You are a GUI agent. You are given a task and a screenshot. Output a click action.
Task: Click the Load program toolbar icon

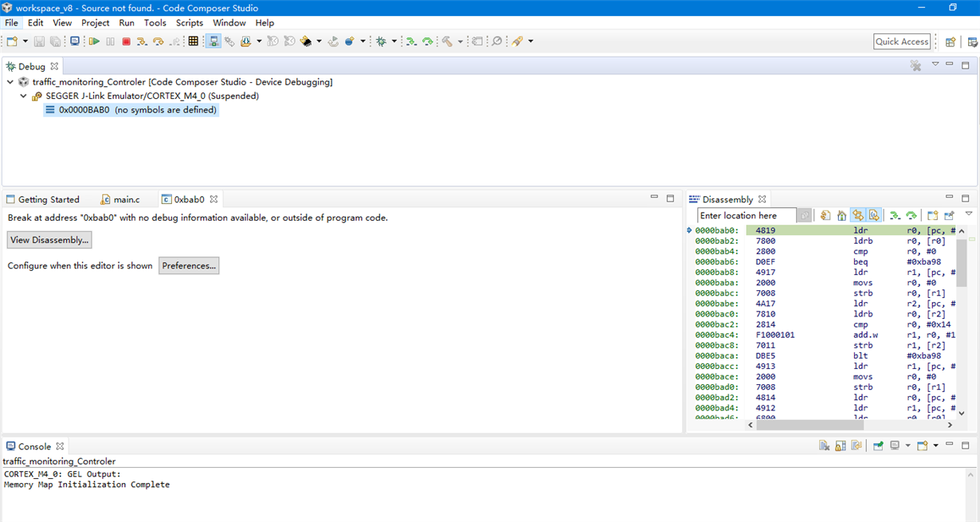tap(245, 41)
